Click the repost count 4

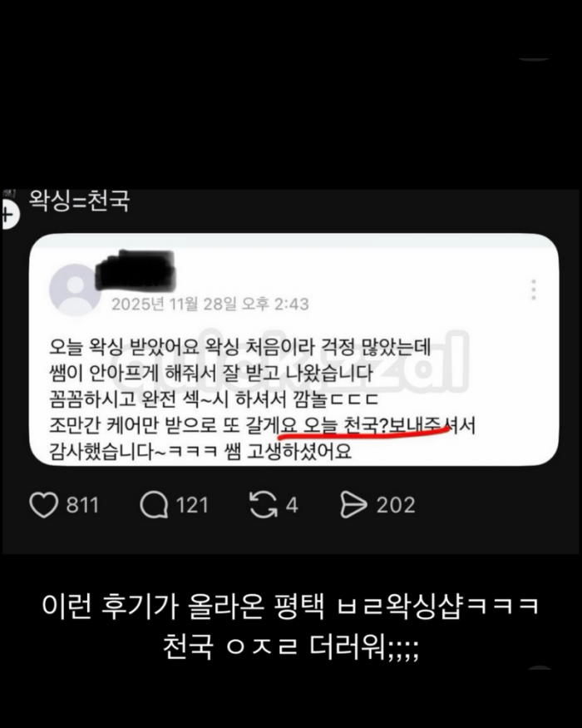(292, 505)
